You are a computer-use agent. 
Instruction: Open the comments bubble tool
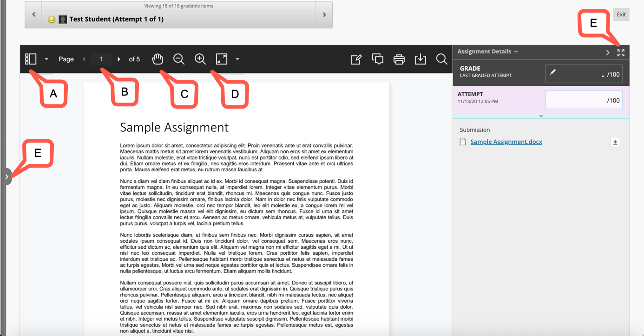378,59
